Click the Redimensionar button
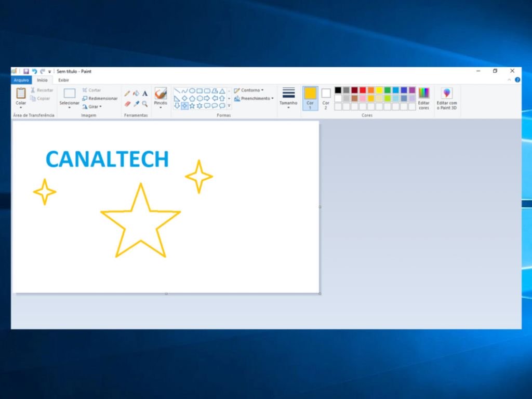 (100, 98)
